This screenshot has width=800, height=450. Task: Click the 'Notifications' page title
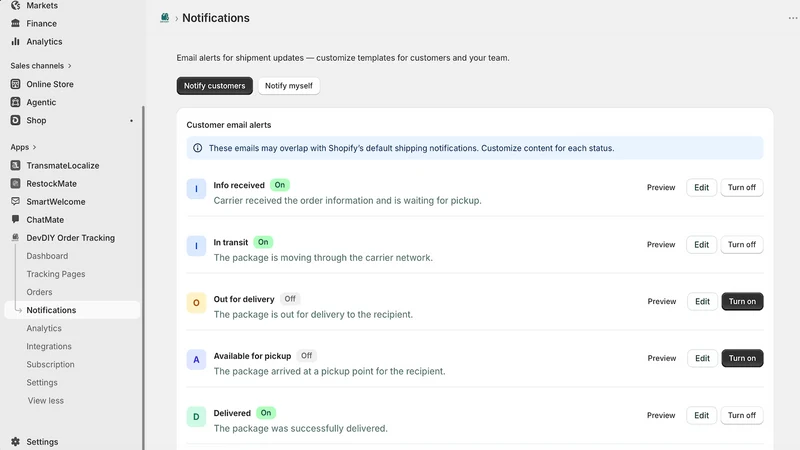pyautogui.click(x=216, y=18)
